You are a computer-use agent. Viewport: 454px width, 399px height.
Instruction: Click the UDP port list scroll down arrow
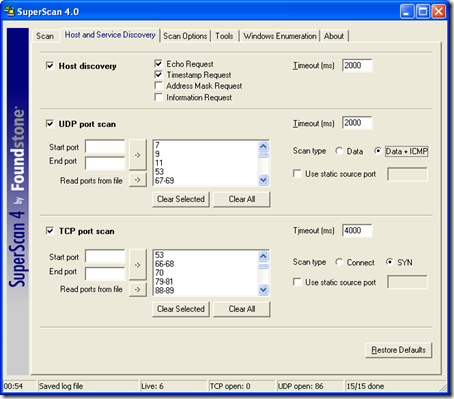(263, 180)
